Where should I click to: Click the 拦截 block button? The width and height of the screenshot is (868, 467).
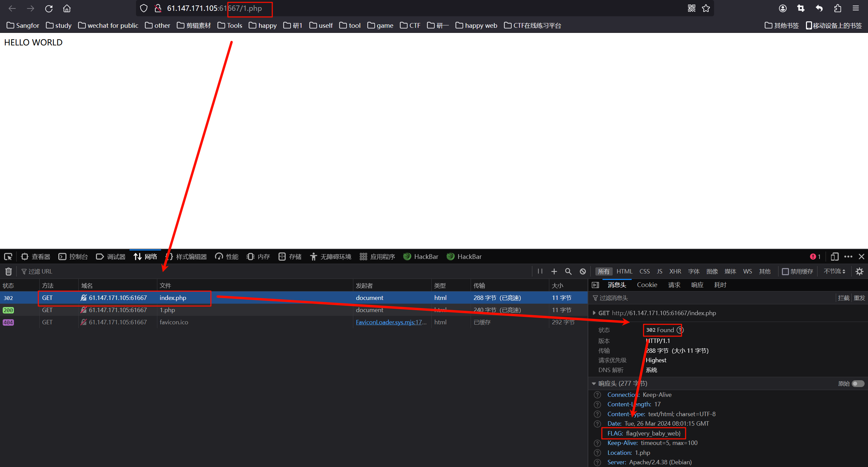(x=844, y=298)
